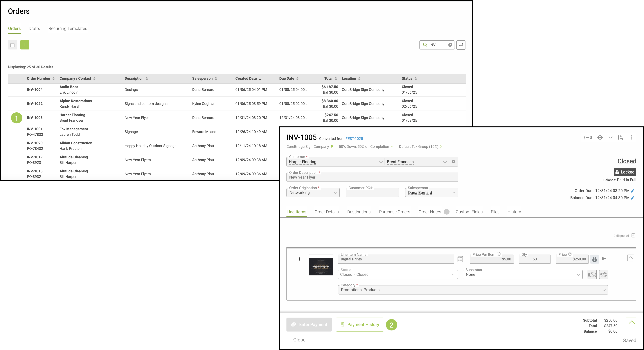
Task: Follow the #EST-1025 estimate link
Action: [354, 139]
